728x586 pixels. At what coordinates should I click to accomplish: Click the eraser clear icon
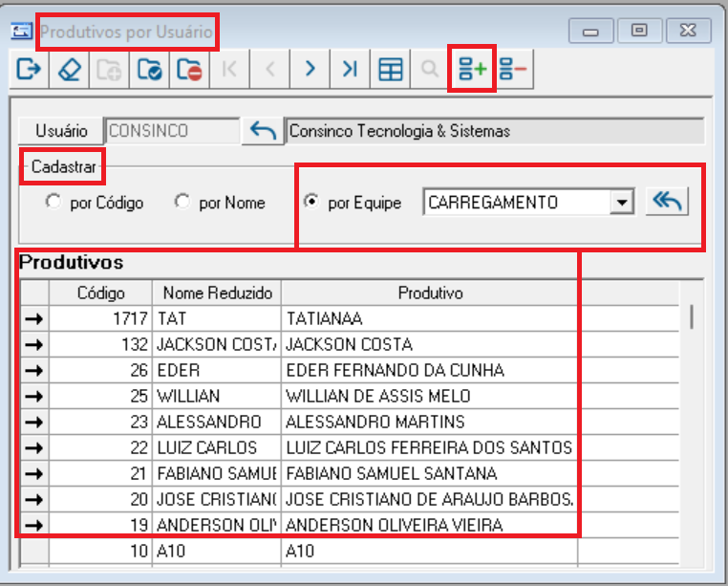click(x=69, y=70)
